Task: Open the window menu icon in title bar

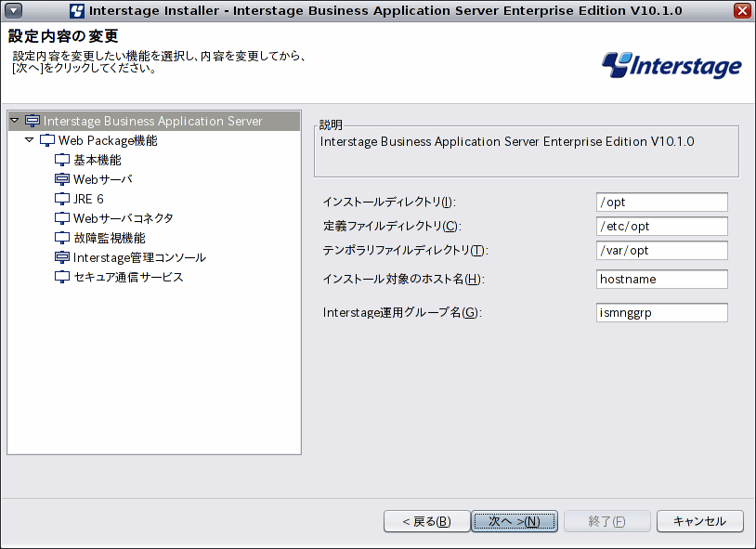Action: click(x=13, y=10)
